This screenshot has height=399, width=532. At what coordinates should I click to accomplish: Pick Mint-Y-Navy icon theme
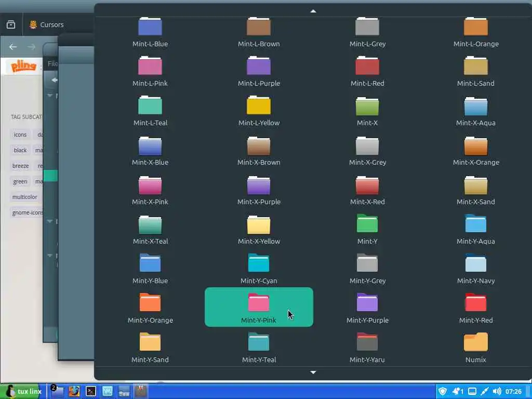476,268
